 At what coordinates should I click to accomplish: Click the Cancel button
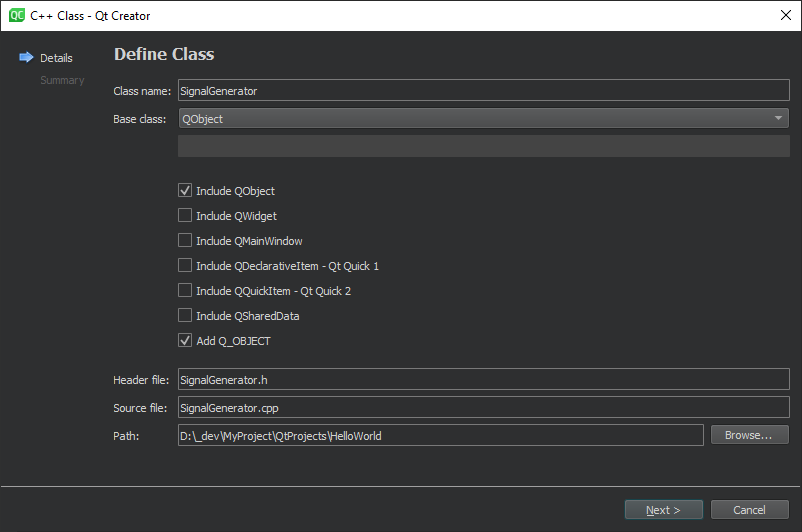[749, 510]
